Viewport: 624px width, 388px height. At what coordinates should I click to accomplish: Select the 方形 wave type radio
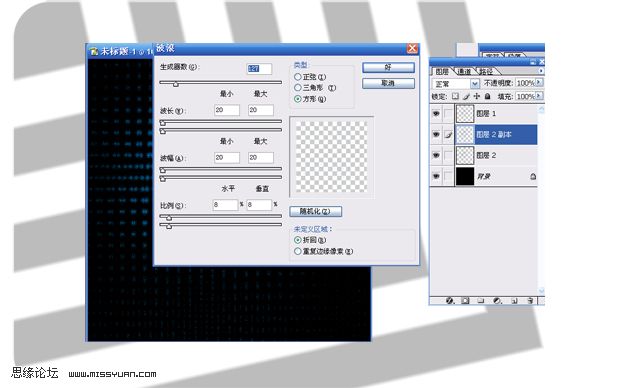tap(298, 99)
